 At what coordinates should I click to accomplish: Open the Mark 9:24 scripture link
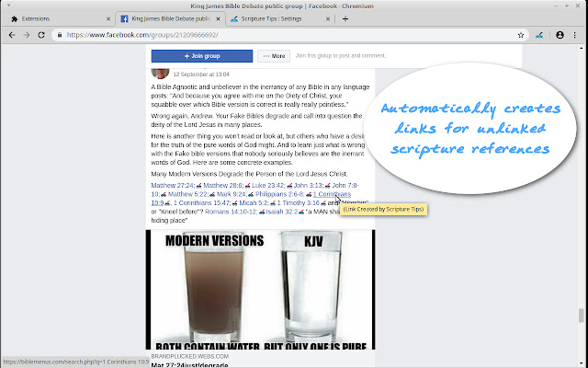click(x=232, y=194)
